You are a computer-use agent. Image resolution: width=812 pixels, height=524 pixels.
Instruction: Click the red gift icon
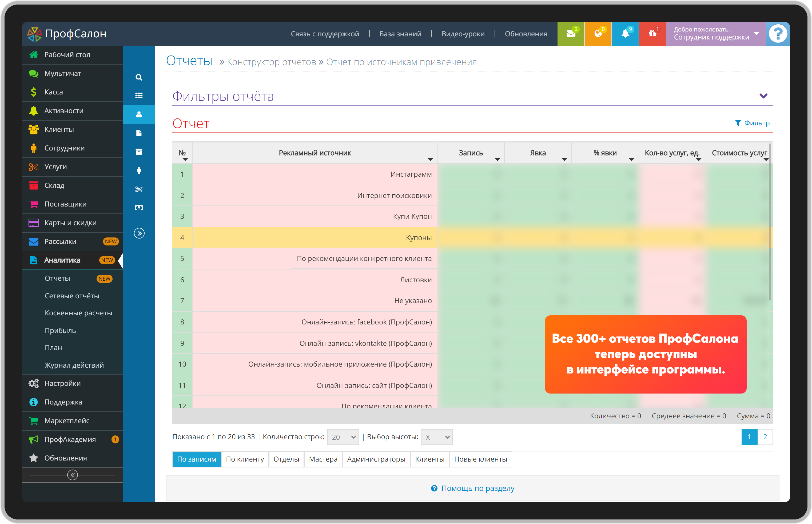pyautogui.click(x=652, y=34)
